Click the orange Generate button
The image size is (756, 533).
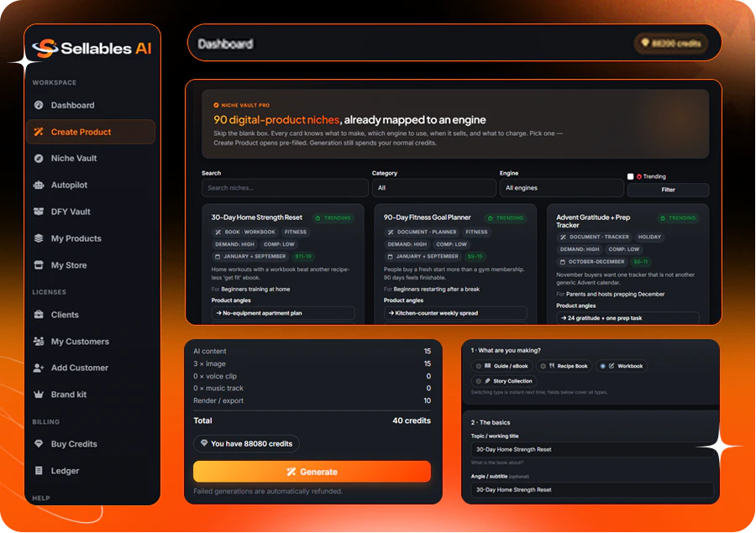click(312, 472)
